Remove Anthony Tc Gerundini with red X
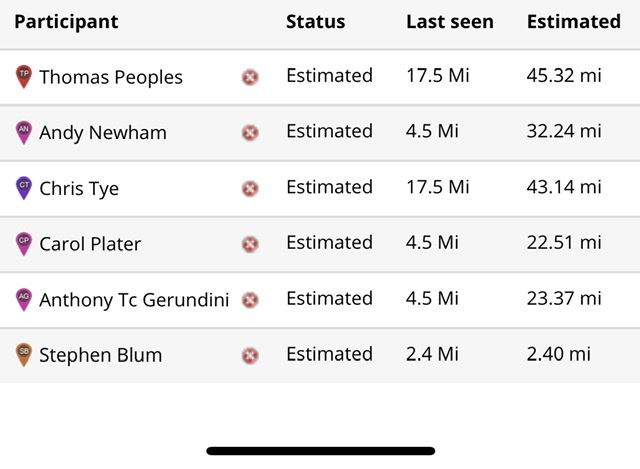The image size is (640, 469). click(x=250, y=299)
